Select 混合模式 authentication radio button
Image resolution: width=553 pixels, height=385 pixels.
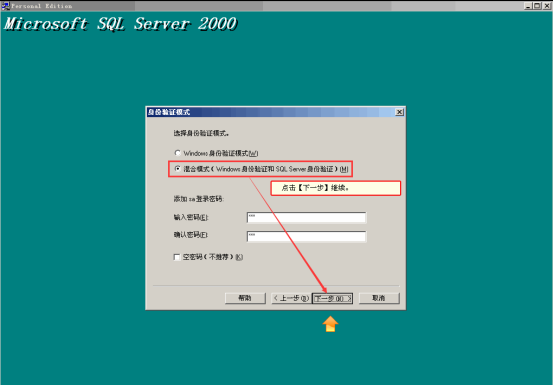(177, 169)
